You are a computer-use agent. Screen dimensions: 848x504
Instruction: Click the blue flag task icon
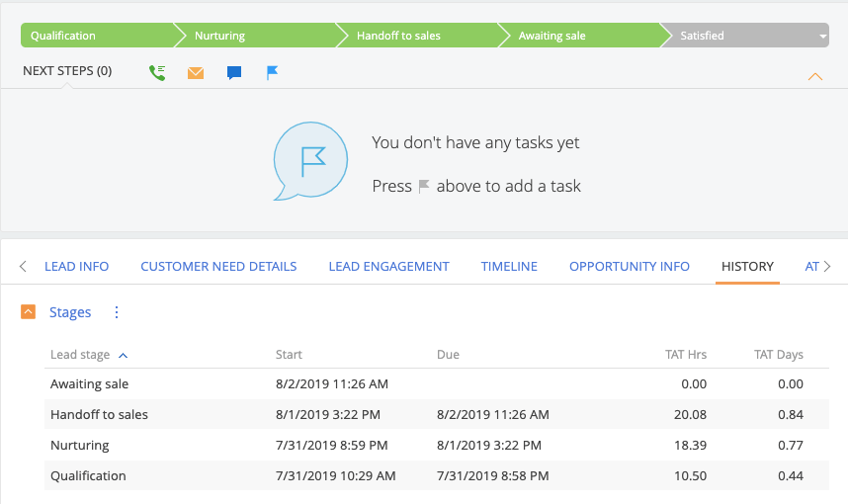point(273,72)
